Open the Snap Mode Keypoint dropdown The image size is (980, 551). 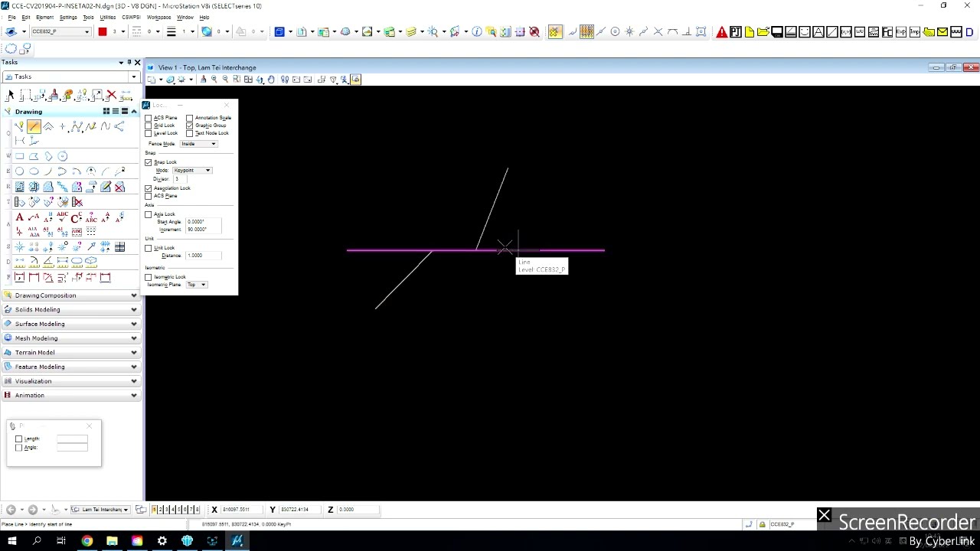click(192, 170)
